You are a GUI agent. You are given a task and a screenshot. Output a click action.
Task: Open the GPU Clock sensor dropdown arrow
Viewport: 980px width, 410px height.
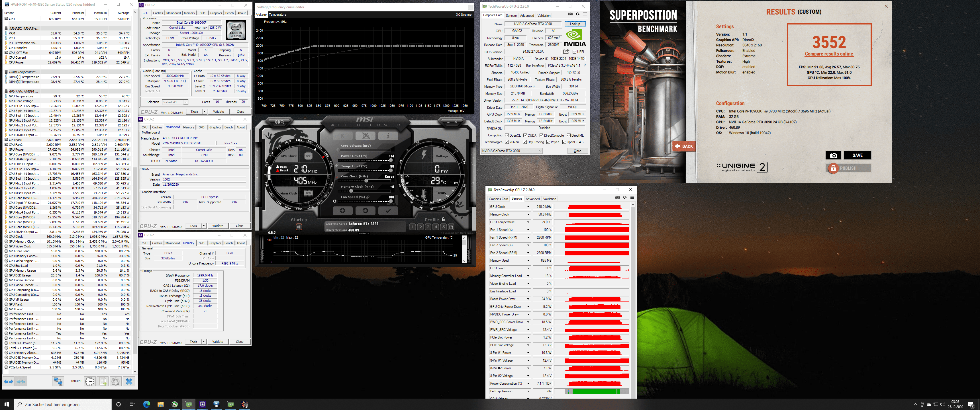[x=528, y=207]
